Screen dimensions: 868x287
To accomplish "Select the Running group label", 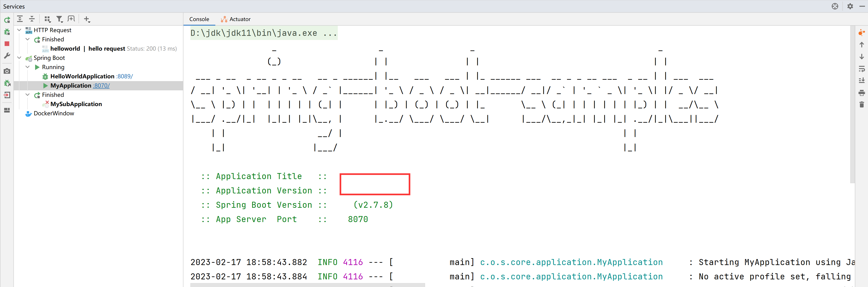I will coord(53,67).
